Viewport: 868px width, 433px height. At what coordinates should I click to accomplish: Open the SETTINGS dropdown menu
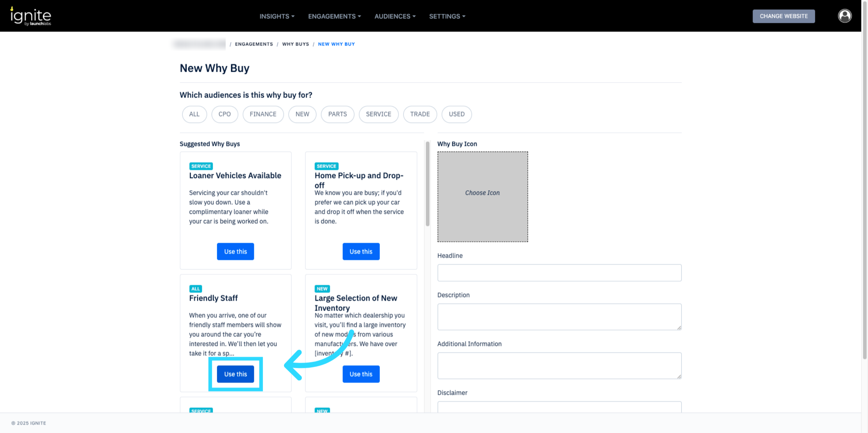(447, 16)
